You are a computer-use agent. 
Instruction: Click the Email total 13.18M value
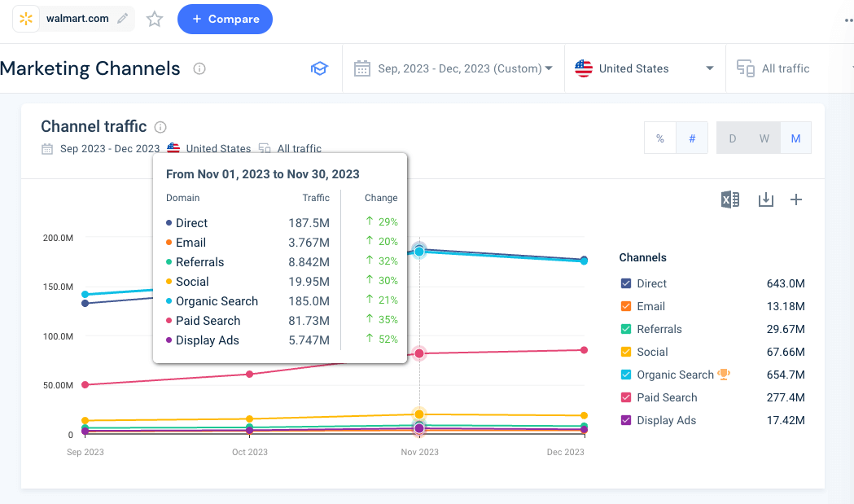click(786, 306)
